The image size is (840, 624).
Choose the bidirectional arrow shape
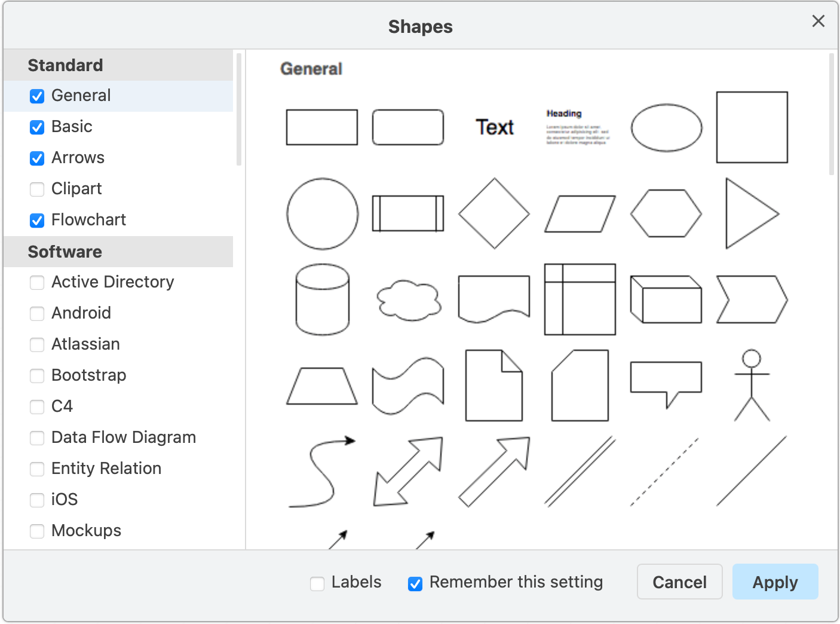pos(408,472)
